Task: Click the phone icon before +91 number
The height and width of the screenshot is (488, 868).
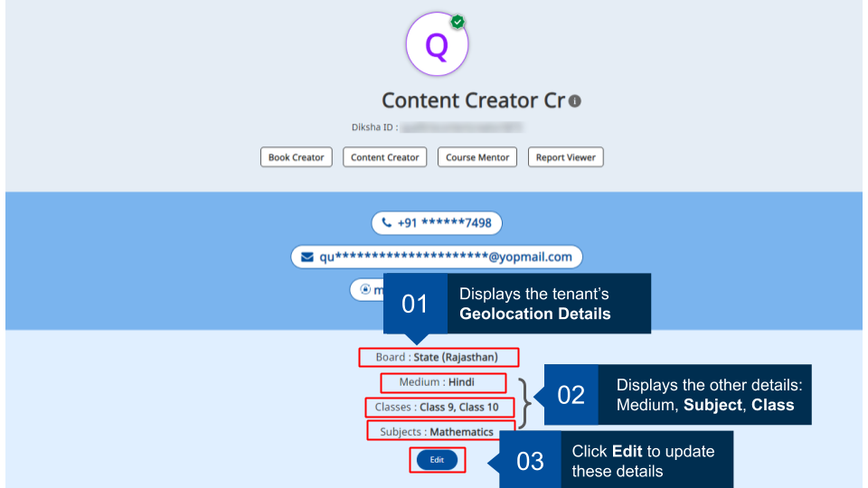Action: click(387, 223)
